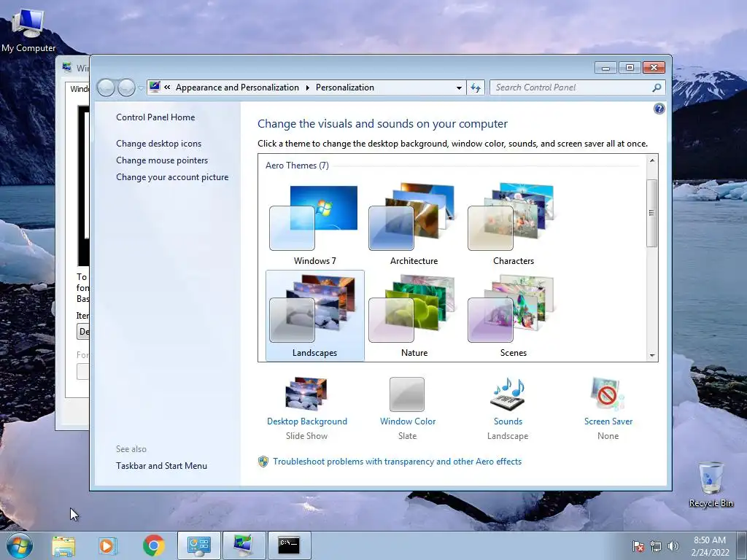Maximize the Personalization window
The image size is (747, 560).
630,68
